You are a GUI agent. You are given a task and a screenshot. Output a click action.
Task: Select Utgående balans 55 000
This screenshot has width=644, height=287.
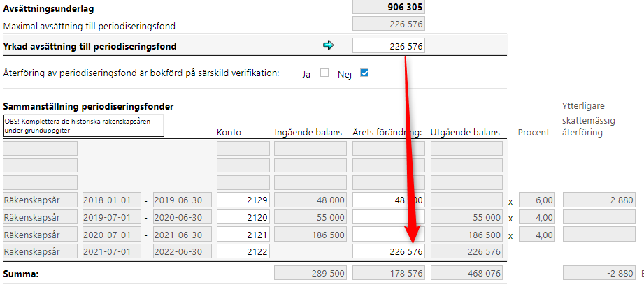click(466, 217)
